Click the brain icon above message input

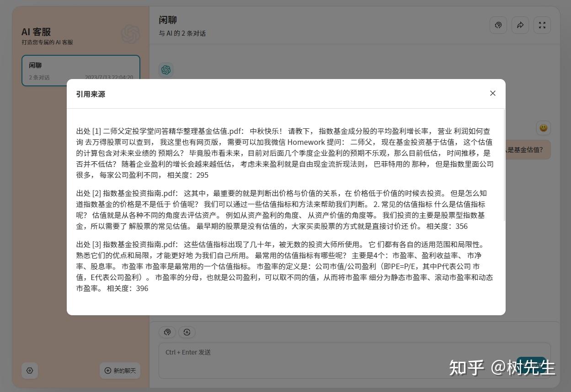[x=167, y=332]
